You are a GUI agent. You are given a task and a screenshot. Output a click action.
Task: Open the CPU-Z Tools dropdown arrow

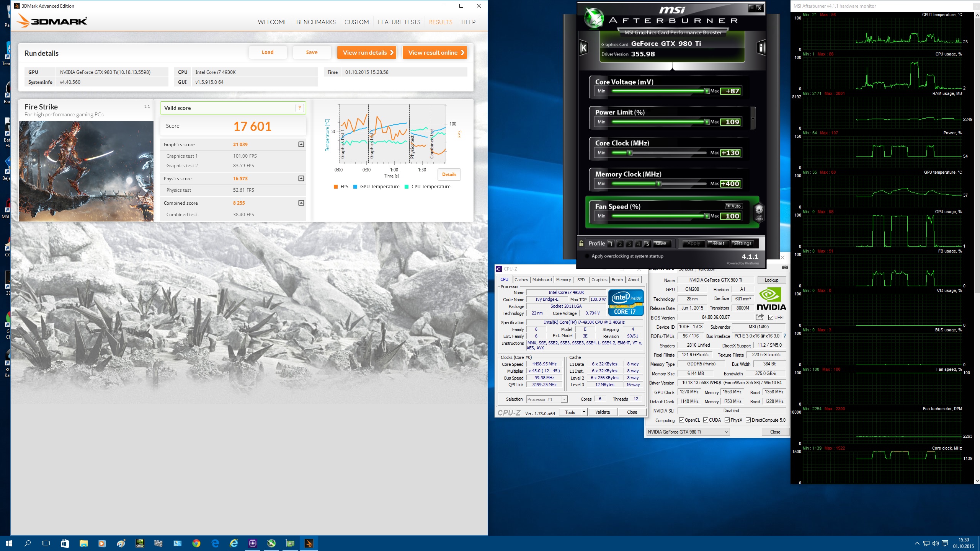click(584, 412)
